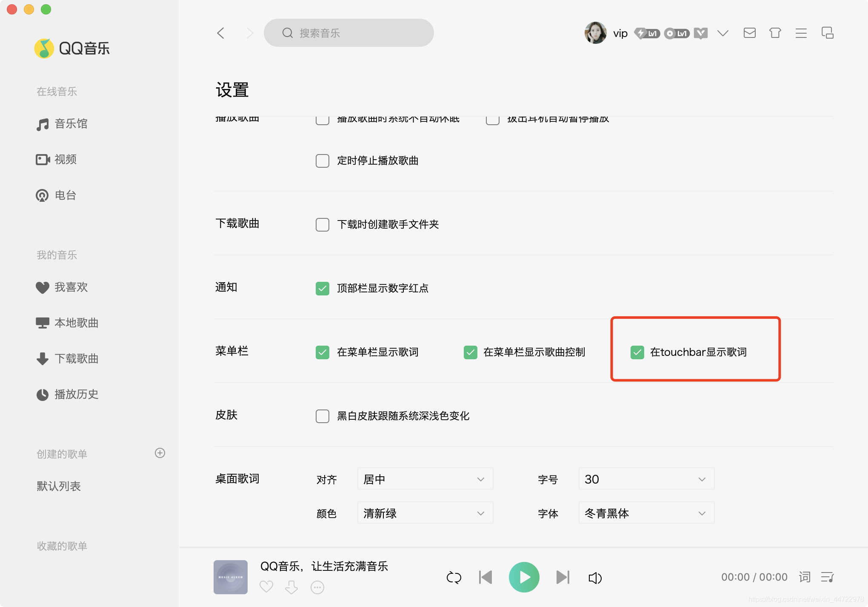
Task: Open the play queue list icon
Action: (827, 577)
